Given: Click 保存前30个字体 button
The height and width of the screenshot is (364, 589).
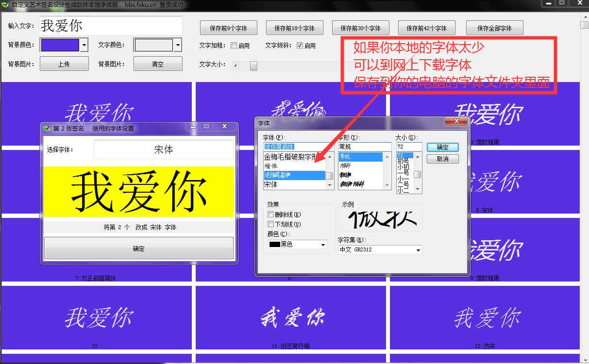Looking at the screenshot, I should tap(360, 28).
